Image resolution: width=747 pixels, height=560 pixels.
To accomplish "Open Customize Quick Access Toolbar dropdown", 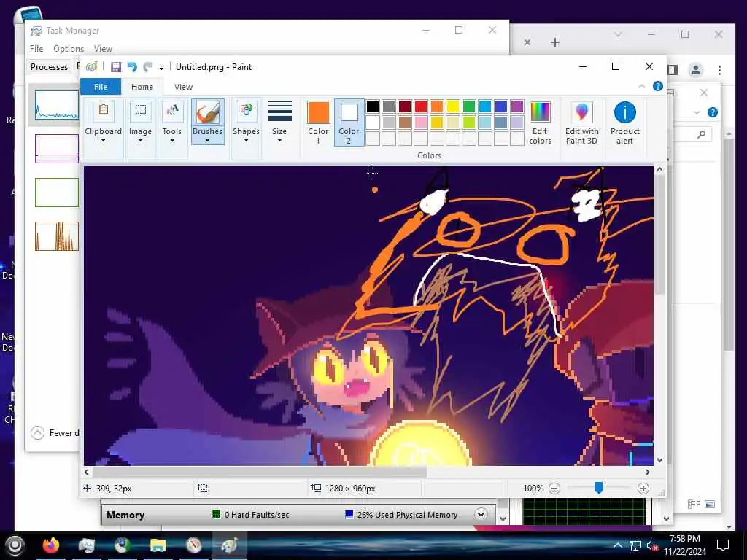I will (x=161, y=68).
